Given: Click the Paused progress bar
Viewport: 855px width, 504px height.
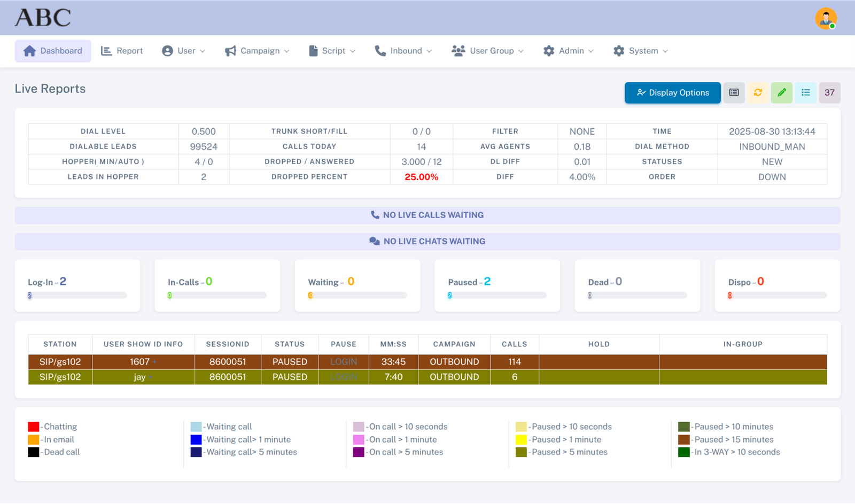Looking at the screenshot, I should tap(497, 294).
